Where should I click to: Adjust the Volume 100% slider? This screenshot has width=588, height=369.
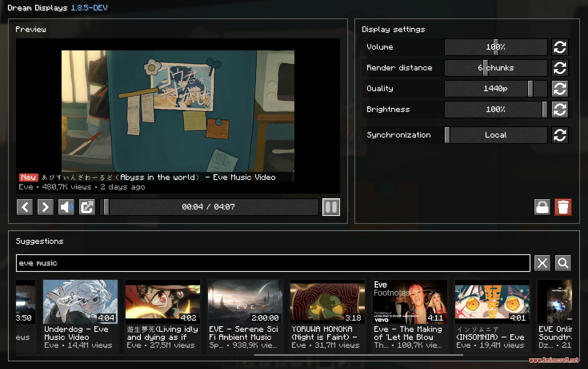click(496, 47)
